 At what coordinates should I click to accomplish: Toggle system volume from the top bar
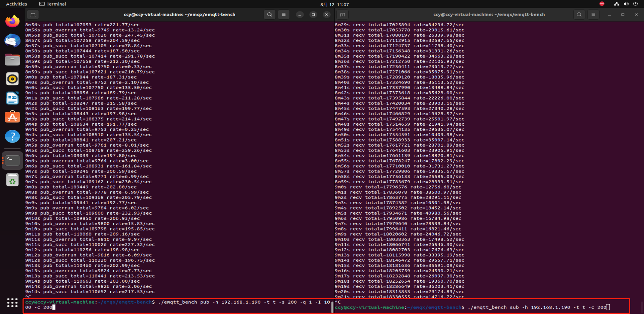(x=627, y=4)
